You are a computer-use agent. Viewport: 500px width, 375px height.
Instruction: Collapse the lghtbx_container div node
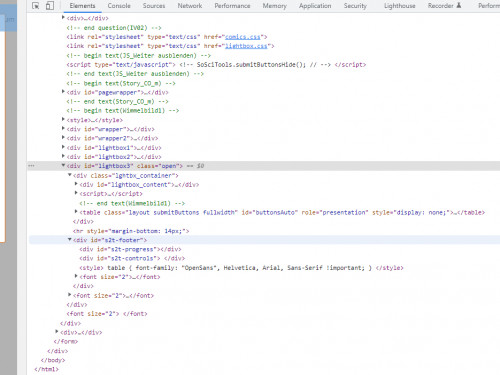(70, 175)
